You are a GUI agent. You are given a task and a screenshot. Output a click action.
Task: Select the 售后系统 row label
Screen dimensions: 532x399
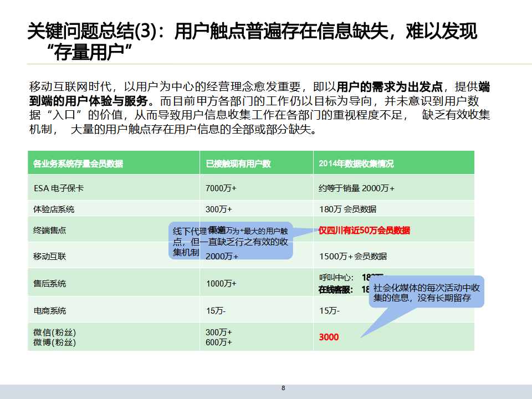49,284
